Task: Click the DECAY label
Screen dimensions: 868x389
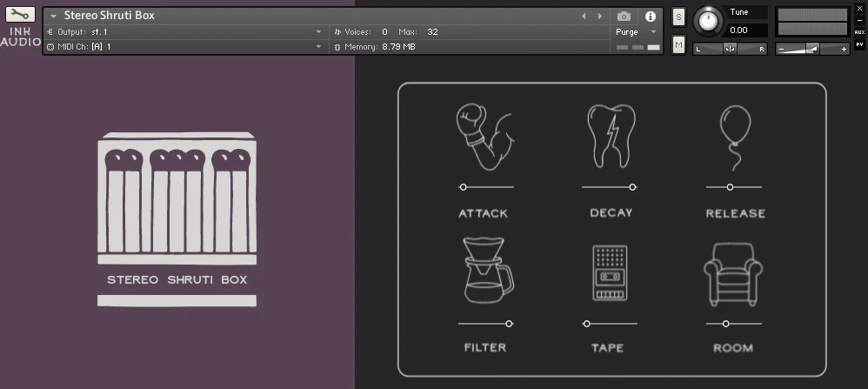Action: 611,213
